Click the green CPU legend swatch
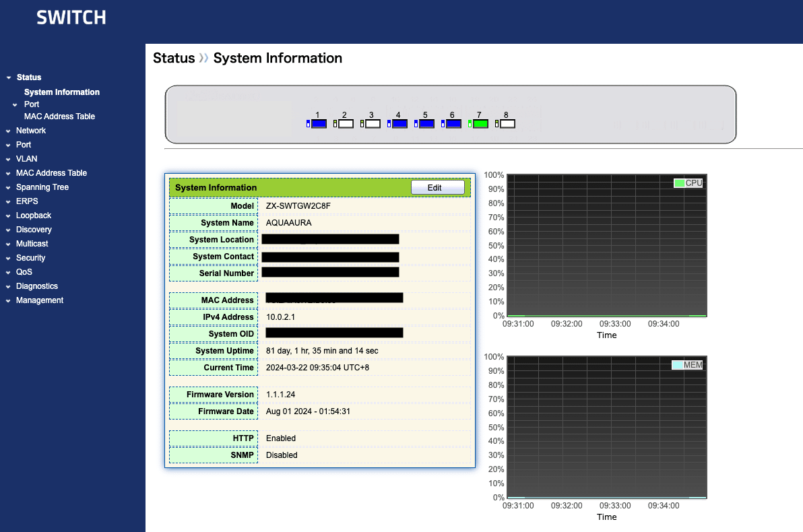 tap(680, 183)
